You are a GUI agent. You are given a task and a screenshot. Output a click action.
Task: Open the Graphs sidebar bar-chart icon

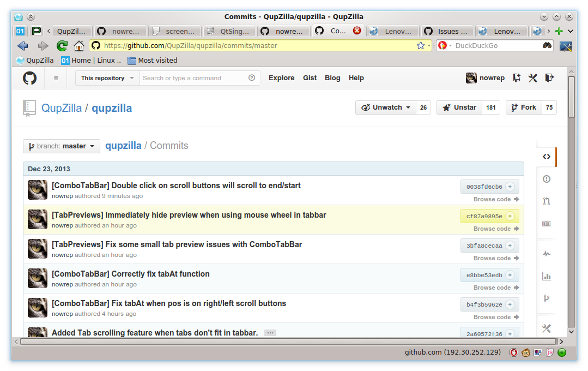547,277
